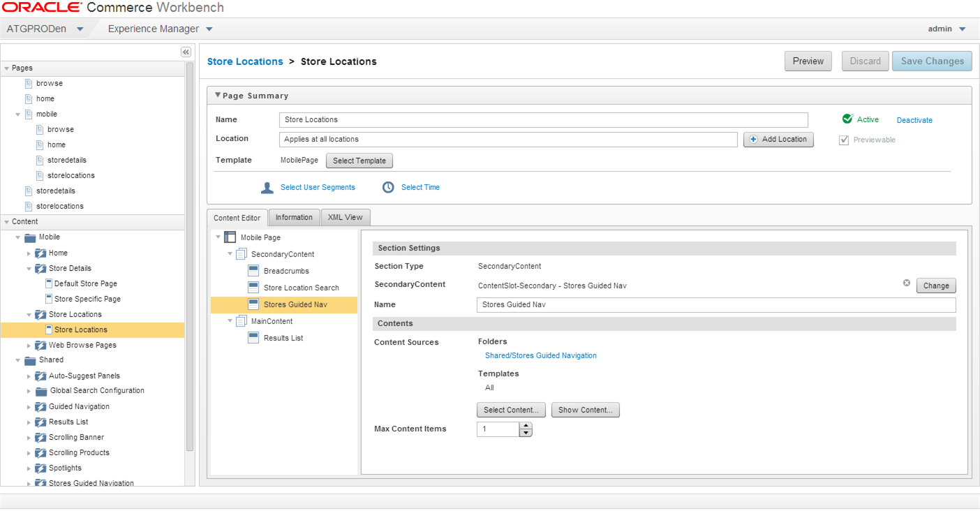The height and width of the screenshot is (511, 980).
Task: Click the Global Search Configuration folder icon
Action: coord(41,391)
